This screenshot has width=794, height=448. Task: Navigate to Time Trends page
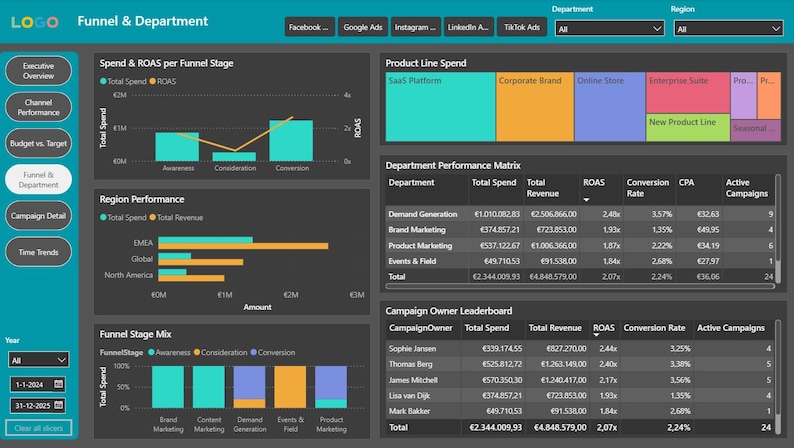38,252
